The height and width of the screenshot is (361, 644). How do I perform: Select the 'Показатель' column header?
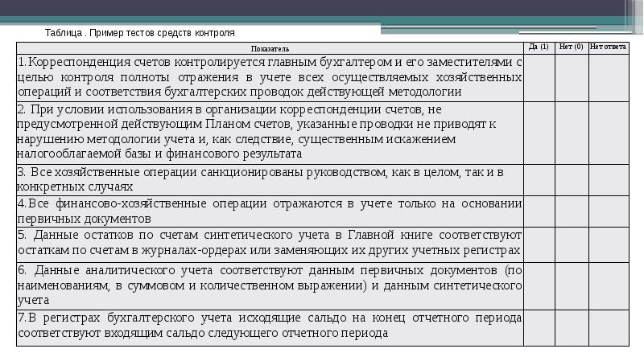pos(270,48)
